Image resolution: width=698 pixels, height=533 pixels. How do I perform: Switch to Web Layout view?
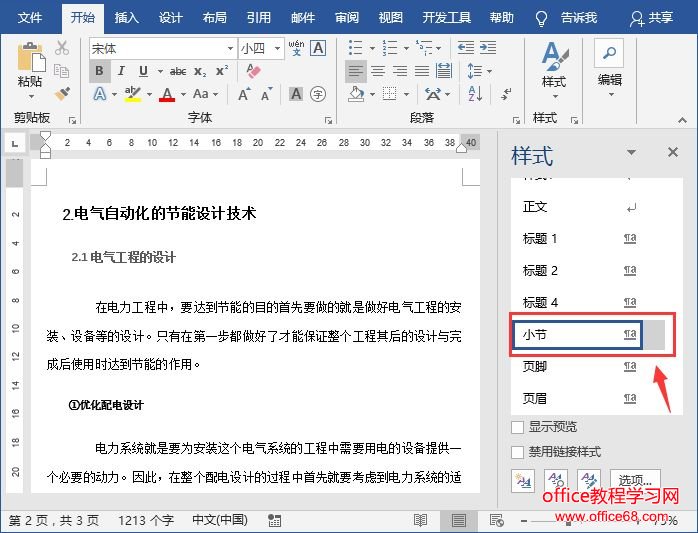[x=496, y=520]
